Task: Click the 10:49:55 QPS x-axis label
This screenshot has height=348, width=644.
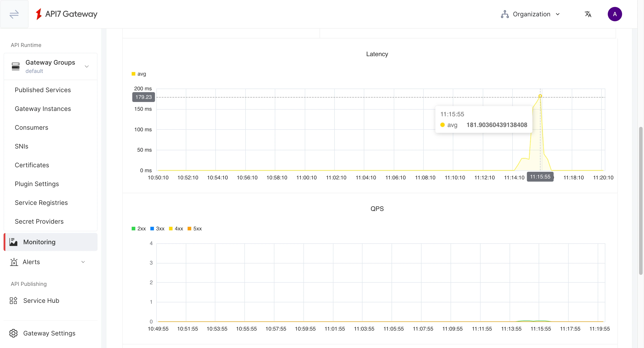Action: [x=158, y=329]
